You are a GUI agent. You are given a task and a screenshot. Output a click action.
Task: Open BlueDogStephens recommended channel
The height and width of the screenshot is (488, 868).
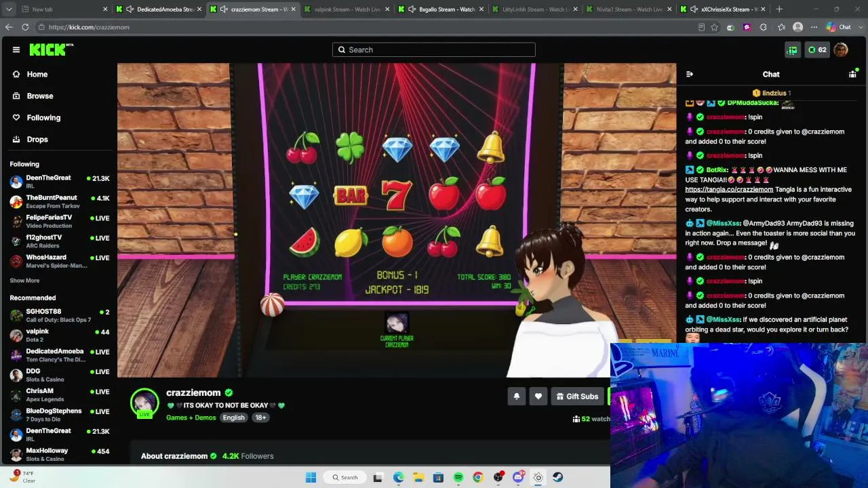(60, 415)
